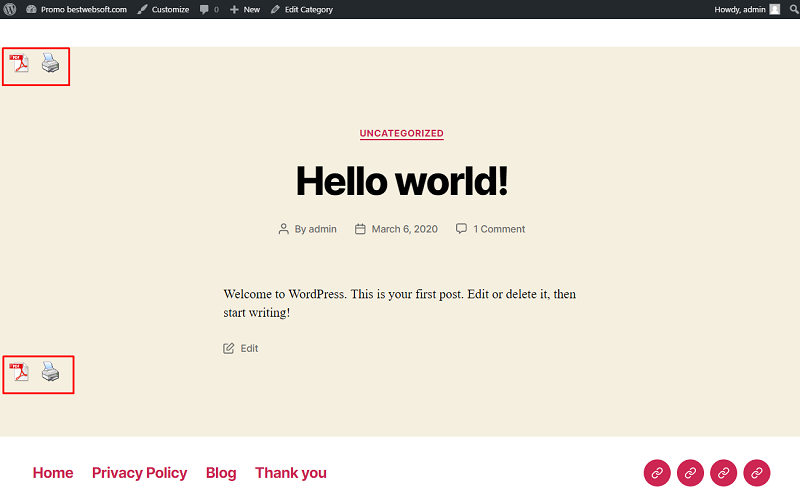The width and height of the screenshot is (800, 492).
Task: Click the Edit pencil icon below post
Action: tap(229, 348)
